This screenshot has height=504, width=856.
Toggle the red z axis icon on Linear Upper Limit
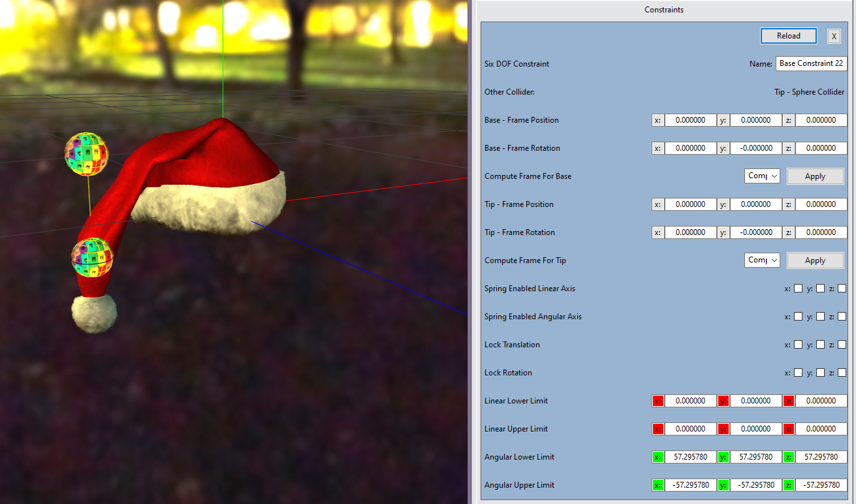coord(788,429)
